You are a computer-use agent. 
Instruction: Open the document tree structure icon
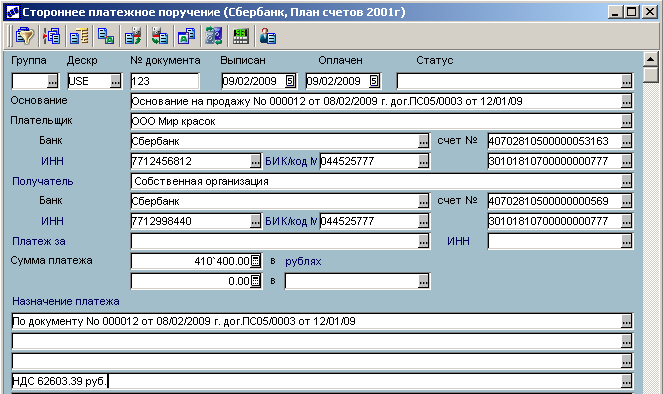(79, 36)
